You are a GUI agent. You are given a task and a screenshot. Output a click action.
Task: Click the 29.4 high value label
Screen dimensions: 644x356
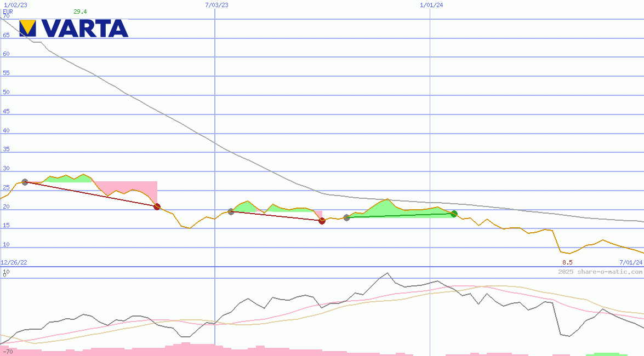[x=80, y=12]
